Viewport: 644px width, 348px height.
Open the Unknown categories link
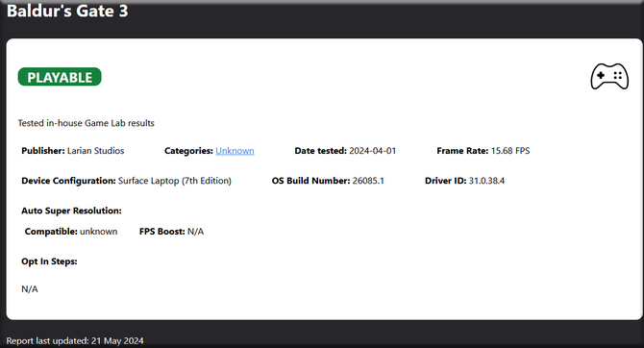[x=235, y=151]
